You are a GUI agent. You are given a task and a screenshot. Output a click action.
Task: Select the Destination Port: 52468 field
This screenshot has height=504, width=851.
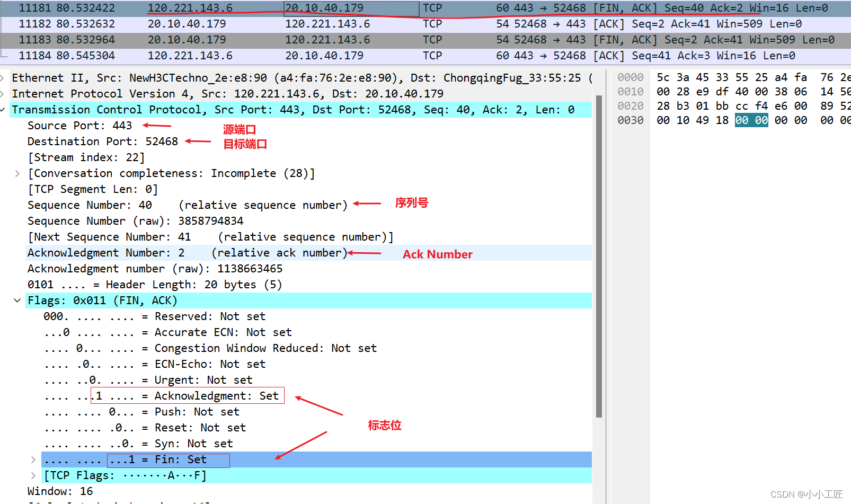(103, 142)
